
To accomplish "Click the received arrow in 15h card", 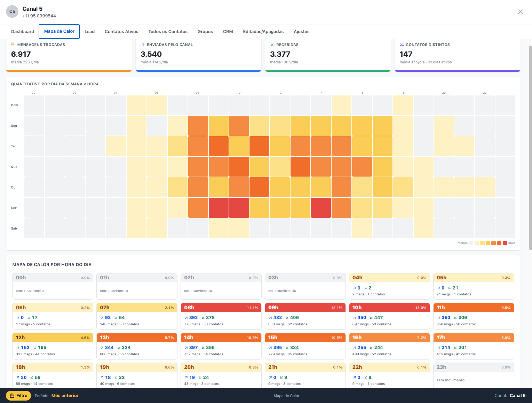I will [x=287, y=348].
